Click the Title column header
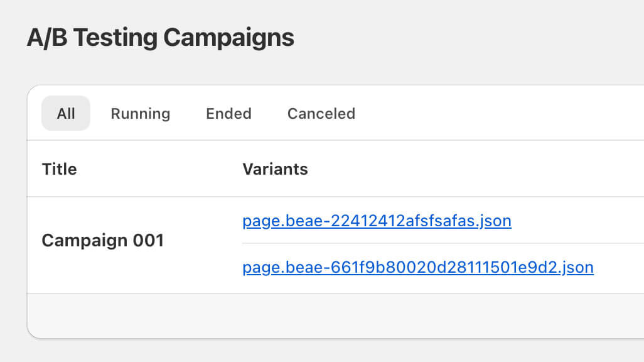The height and width of the screenshot is (362, 644). [60, 169]
